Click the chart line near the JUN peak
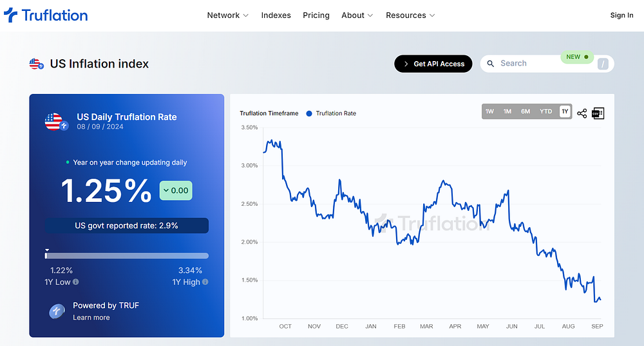Viewport: 644px width, 346px height. point(508,191)
